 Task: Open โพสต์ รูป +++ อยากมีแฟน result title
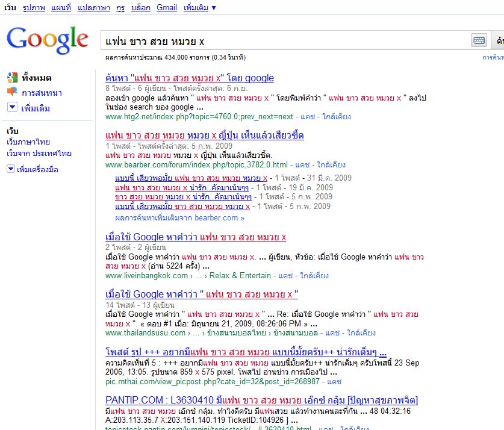tap(246, 352)
